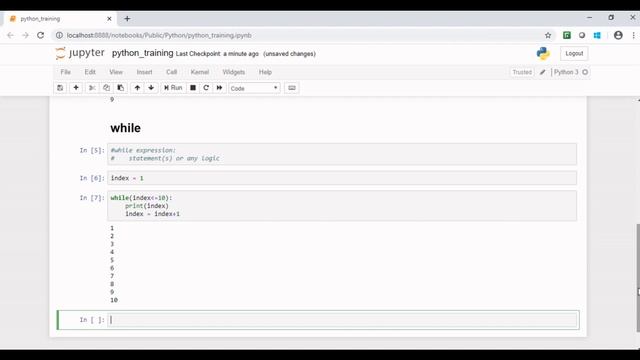
Task: Click into the index = 1 code cell
Action: 342,178
